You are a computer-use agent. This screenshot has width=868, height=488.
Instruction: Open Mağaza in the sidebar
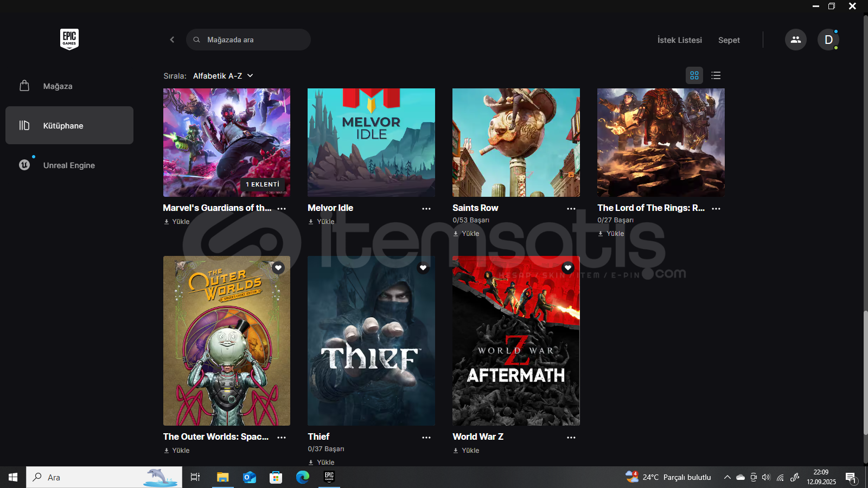click(69, 86)
